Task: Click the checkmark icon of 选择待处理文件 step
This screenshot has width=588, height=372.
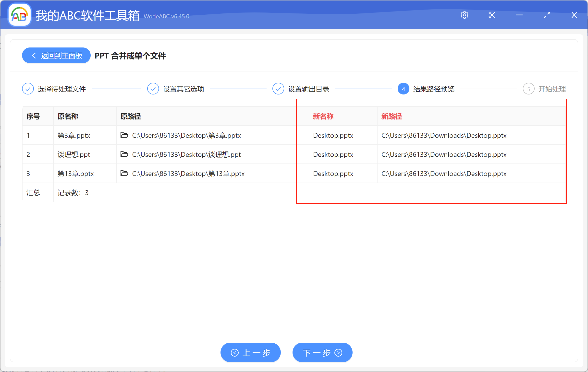Action: [28, 89]
